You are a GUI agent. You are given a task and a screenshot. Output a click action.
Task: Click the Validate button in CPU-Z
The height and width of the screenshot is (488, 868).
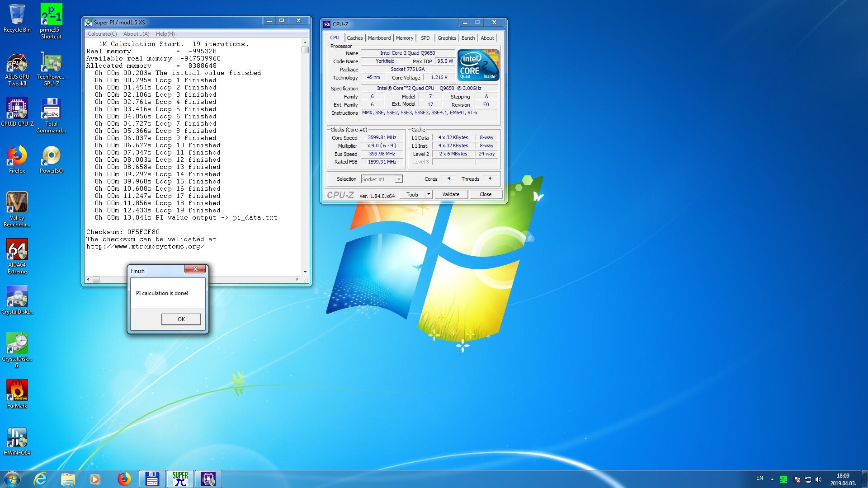pos(451,194)
